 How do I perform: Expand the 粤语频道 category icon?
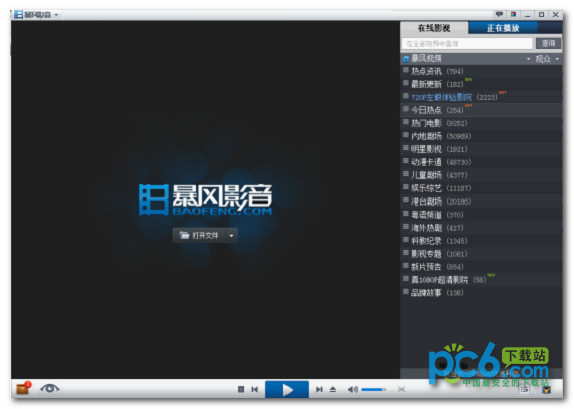pyautogui.click(x=406, y=213)
